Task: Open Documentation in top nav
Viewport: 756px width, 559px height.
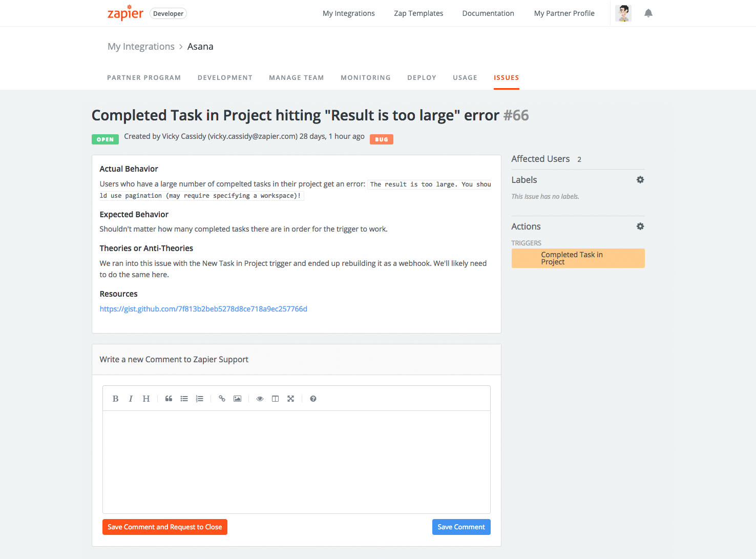Action: pos(488,13)
